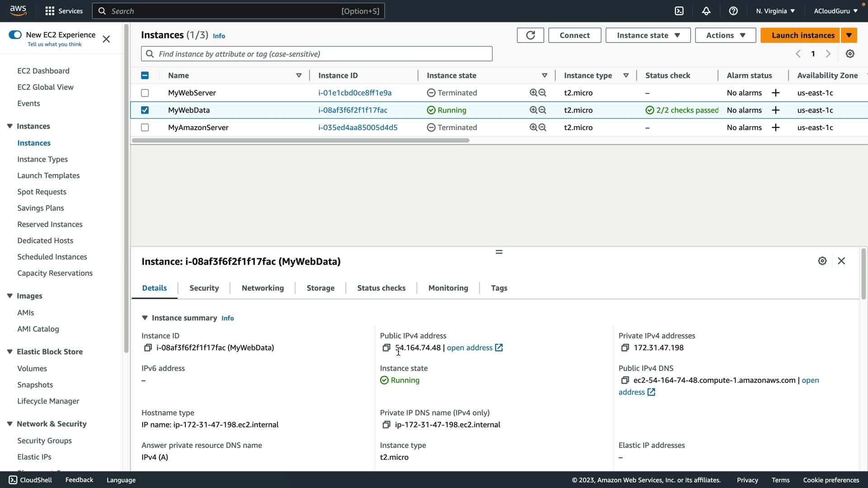This screenshot has width=868, height=488.
Task: Refresh the instances list
Action: click(x=530, y=35)
